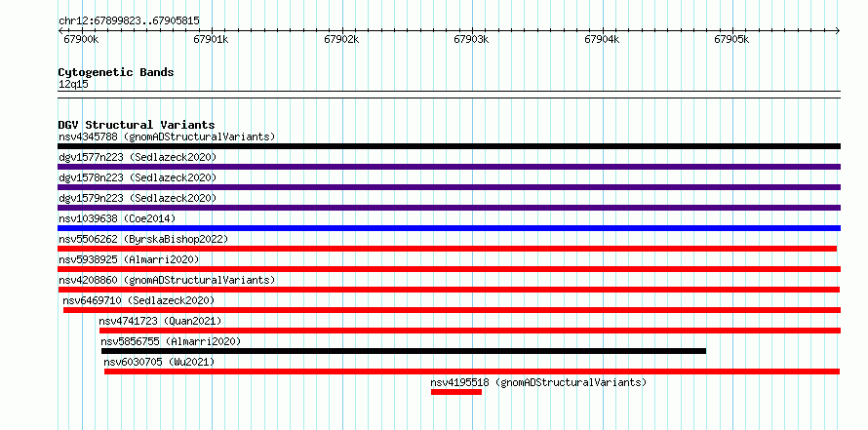Open dgv1577n223 Sedlazeck2020 label
Image resolution: width=868 pixels, height=430 pixels.
point(138,157)
